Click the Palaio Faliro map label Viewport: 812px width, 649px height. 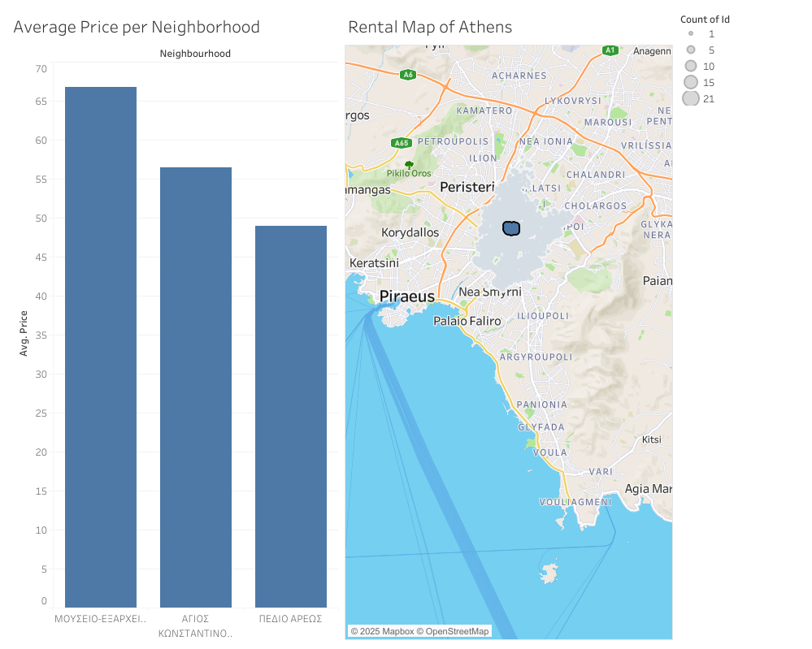(467, 322)
